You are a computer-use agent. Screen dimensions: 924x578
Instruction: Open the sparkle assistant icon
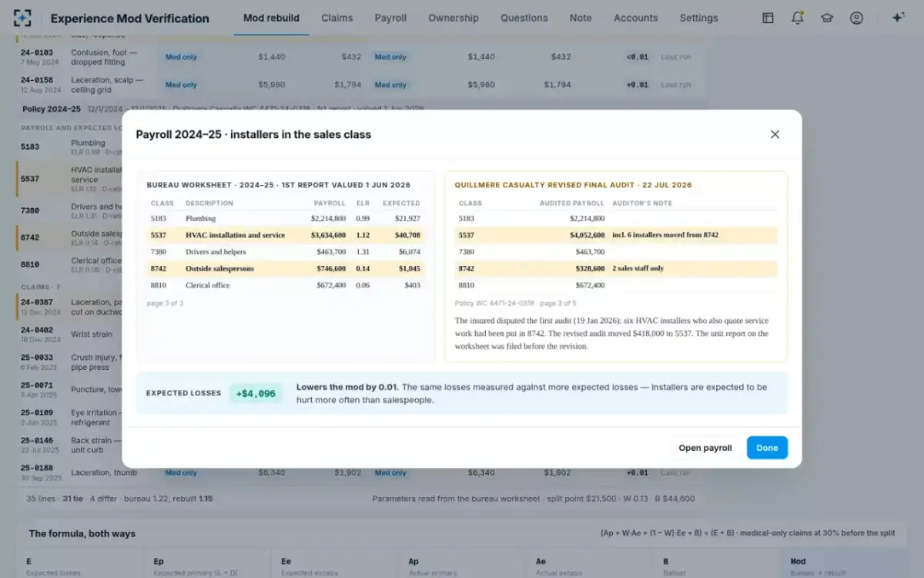898,18
